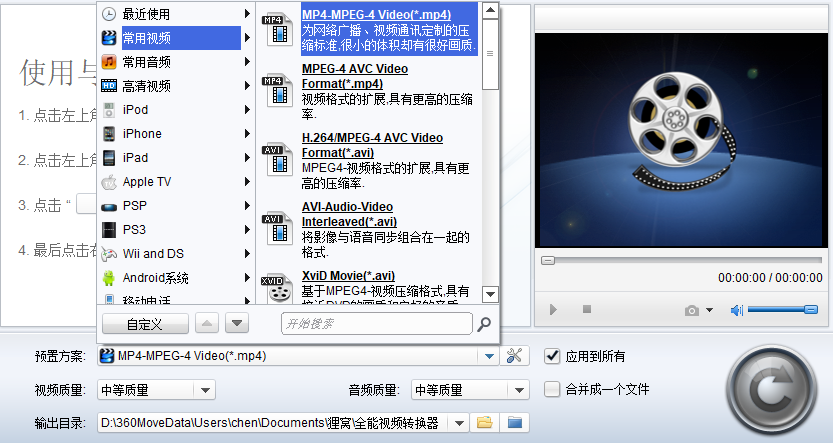Click the Apple TV icon

coord(109,182)
